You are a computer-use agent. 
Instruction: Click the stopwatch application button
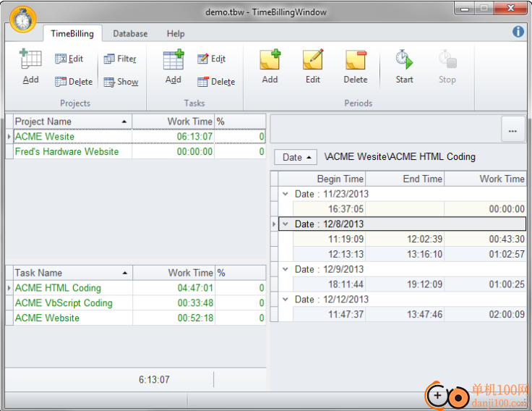point(22,20)
